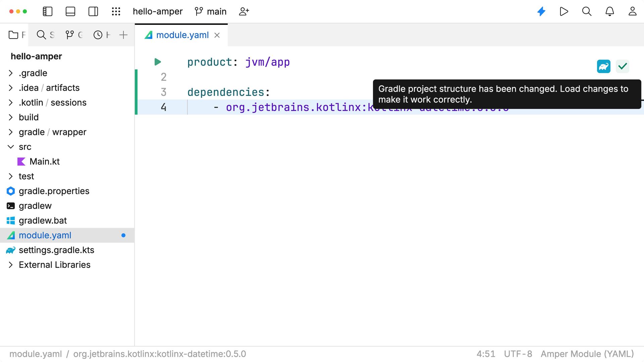Click the run gutter icon on line 1
The width and height of the screenshot is (644, 362).
[x=158, y=62]
